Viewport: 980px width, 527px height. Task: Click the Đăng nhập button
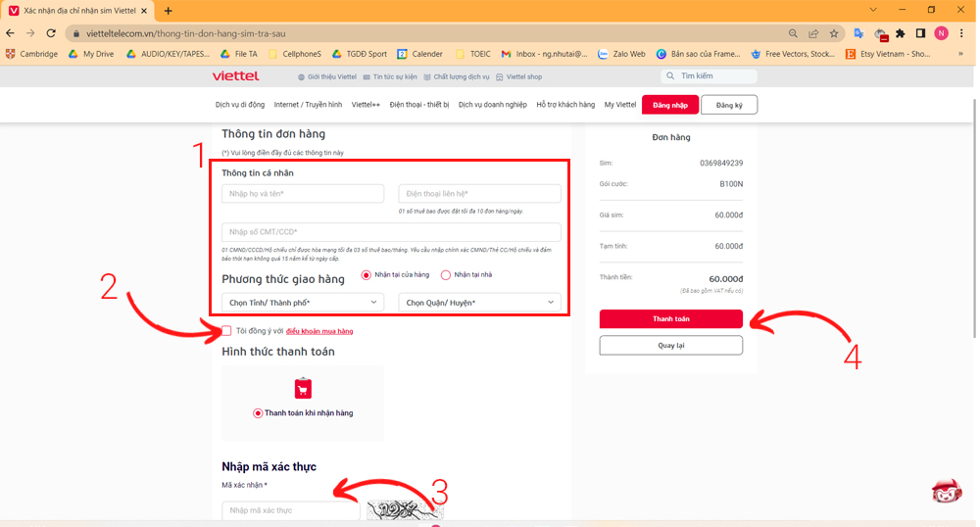click(670, 105)
